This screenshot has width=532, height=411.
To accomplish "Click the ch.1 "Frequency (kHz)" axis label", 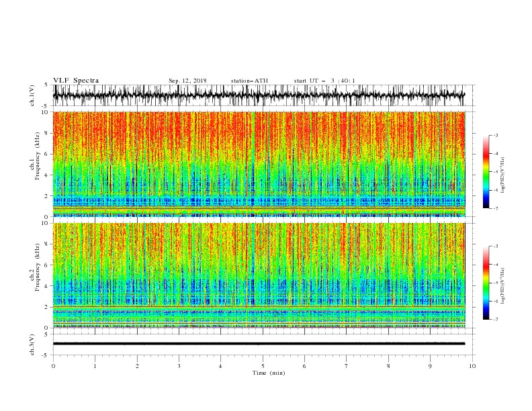I will click(38, 156).
